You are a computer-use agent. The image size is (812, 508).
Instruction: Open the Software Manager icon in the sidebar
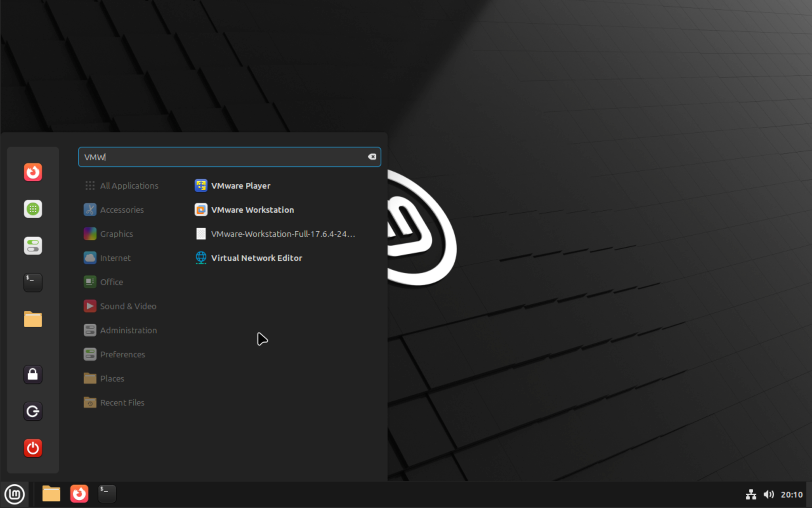(33, 209)
